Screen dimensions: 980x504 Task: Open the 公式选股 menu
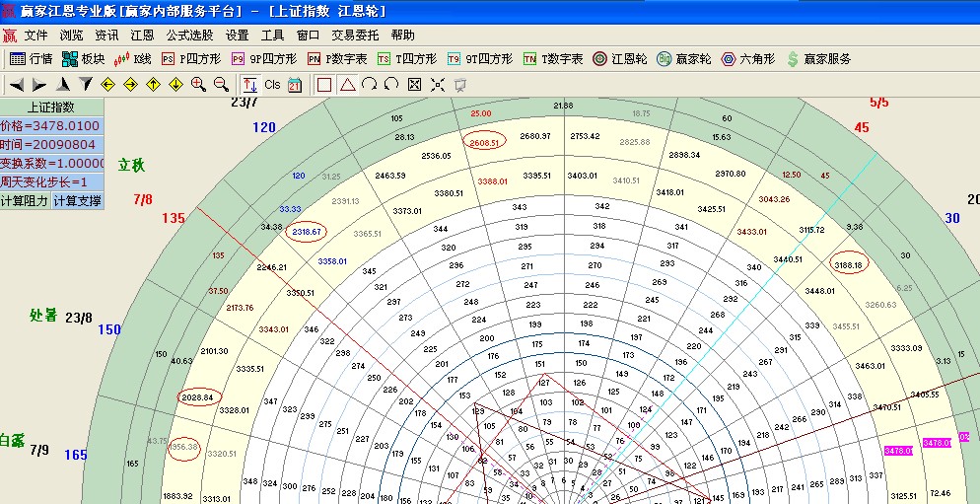pyautogui.click(x=189, y=35)
